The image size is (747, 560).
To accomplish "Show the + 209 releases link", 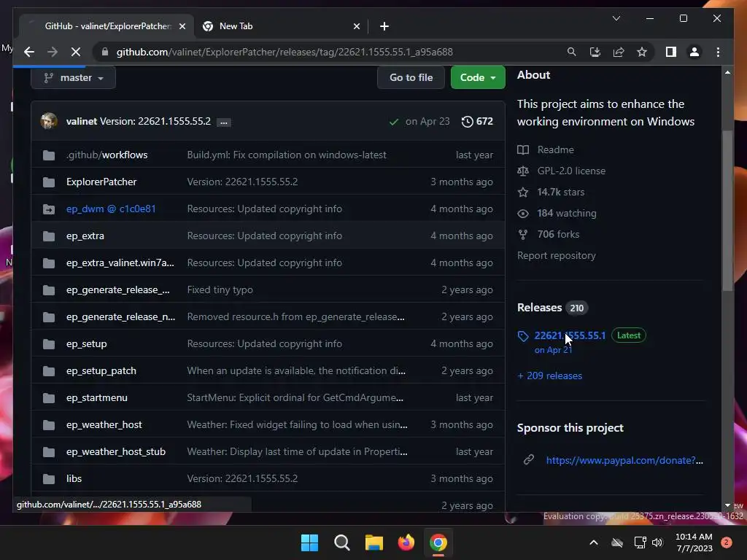I will click(550, 376).
